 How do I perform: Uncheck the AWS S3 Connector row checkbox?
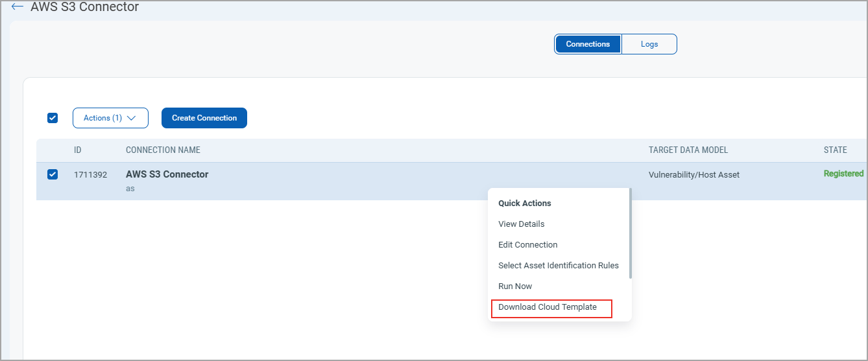pos(53,174)
